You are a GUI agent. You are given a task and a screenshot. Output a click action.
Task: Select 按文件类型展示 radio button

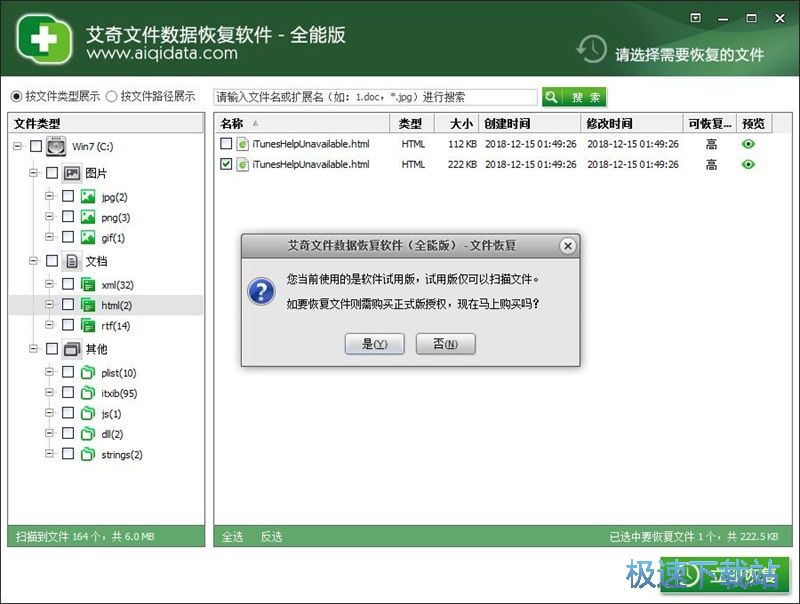[16, 96]
